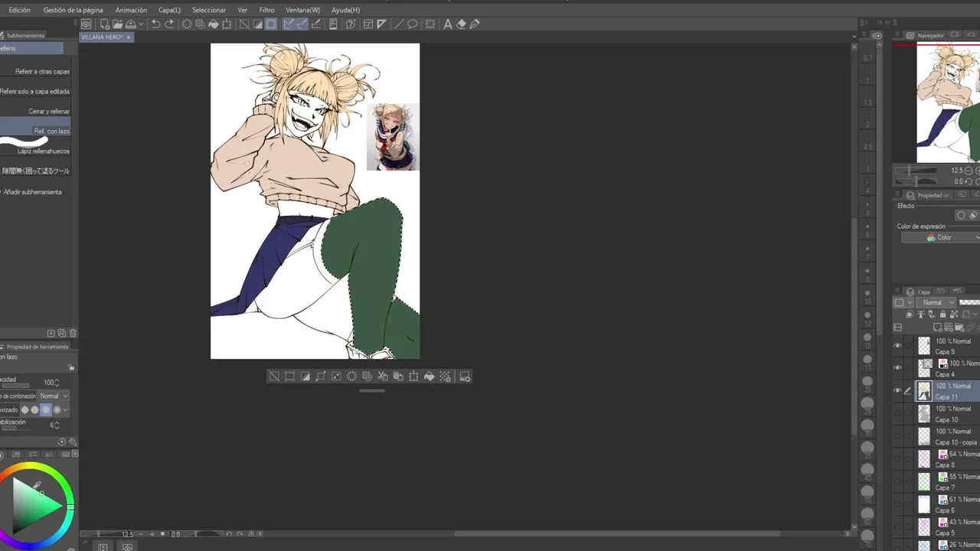
Task: Click expand selection icon in selection launcher
Action: (x=321, y=376)
